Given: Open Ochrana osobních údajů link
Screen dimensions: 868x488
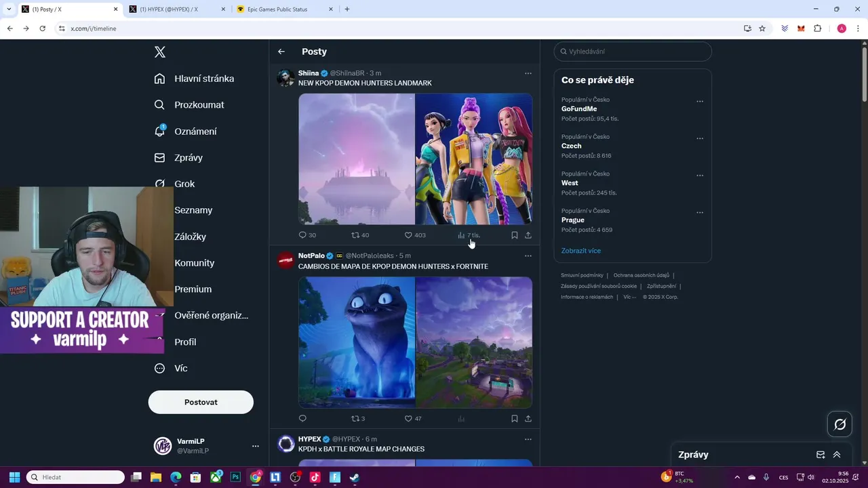Looking at the screenshot, I should click(x=642, y=275).
